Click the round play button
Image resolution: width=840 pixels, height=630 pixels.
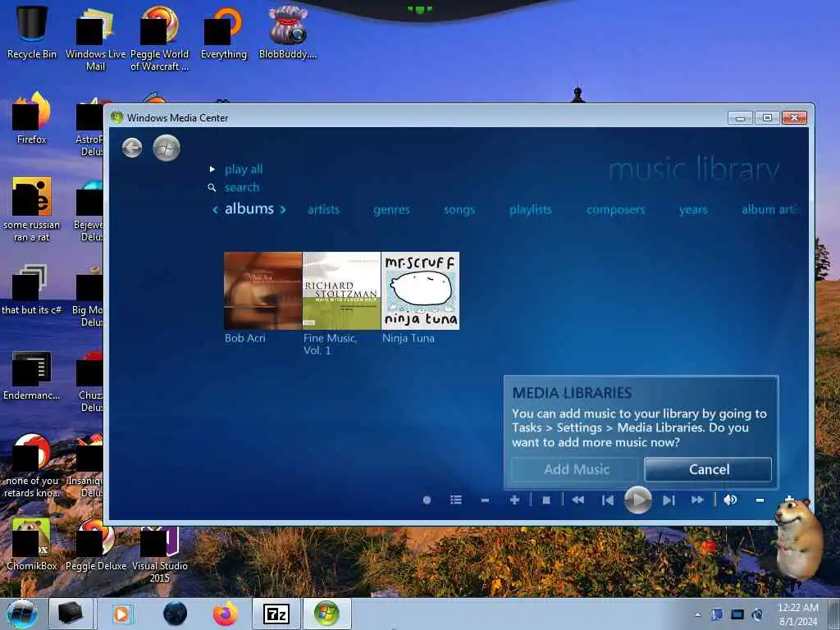tap(638, 500)
